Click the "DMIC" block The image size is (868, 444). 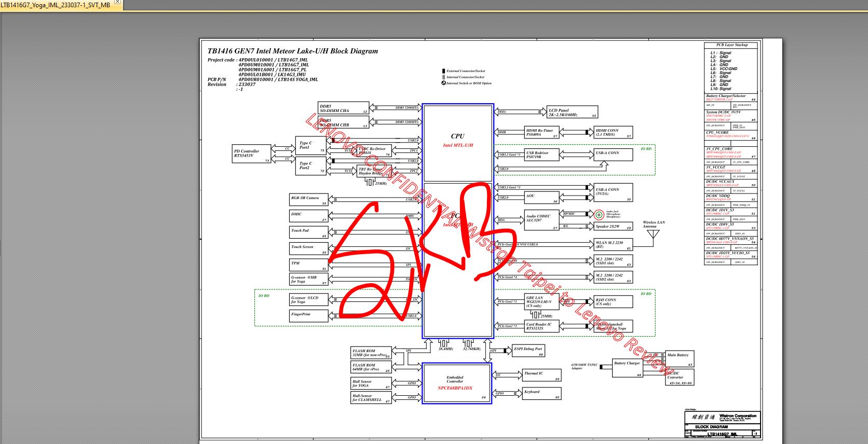pos(309,216)
